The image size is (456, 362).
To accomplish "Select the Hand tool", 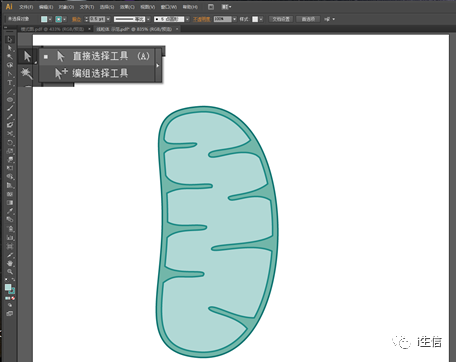I will (10, 263).
